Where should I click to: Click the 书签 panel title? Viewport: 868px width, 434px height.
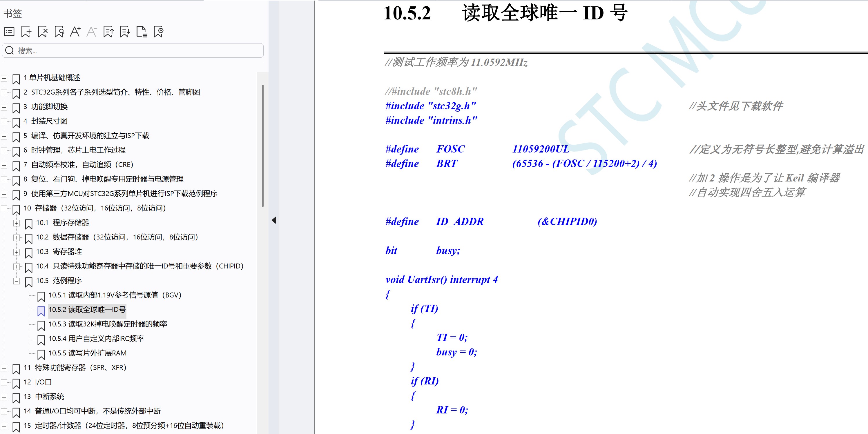(13, 13)
